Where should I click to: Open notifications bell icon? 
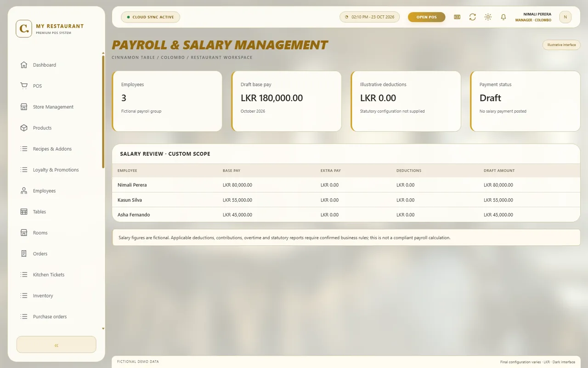503,17
